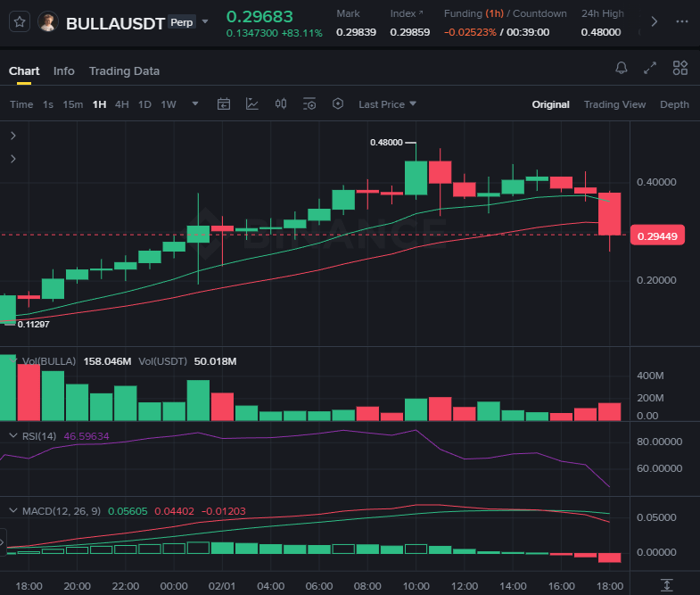Click the BULLA coin avatar image
The image size is (700, 595).
48,21
